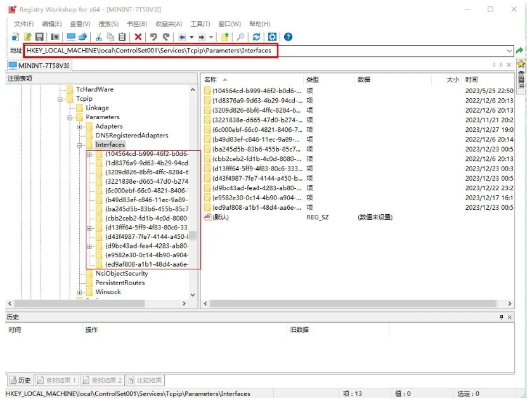Open the 工具(T) menu

(200, 24)
